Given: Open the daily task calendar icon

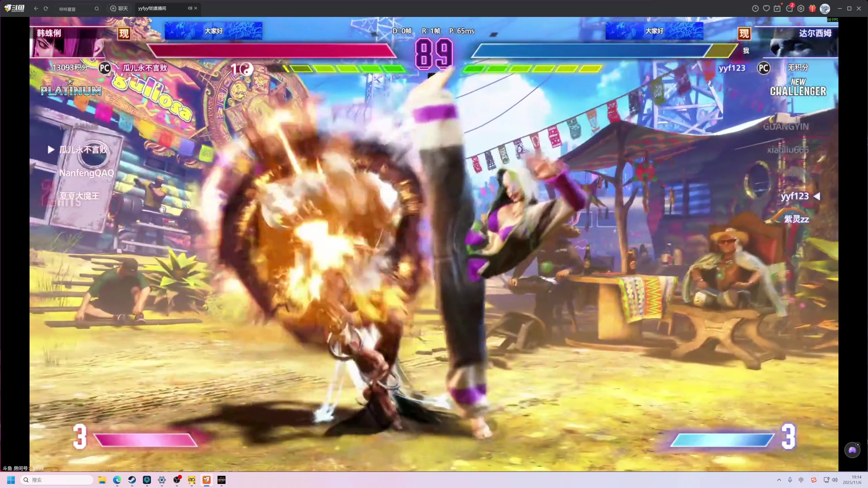Looking at the screenshot, I should (x=777, y=8).
